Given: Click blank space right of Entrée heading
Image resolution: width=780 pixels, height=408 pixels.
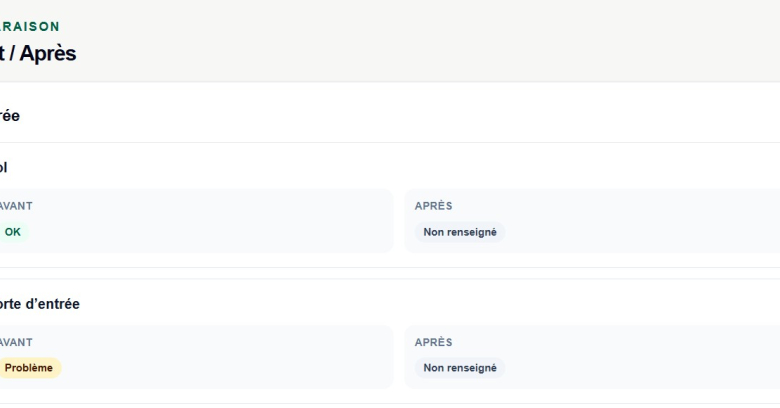Looking at the screenshot, I should (x=398, y=116).
